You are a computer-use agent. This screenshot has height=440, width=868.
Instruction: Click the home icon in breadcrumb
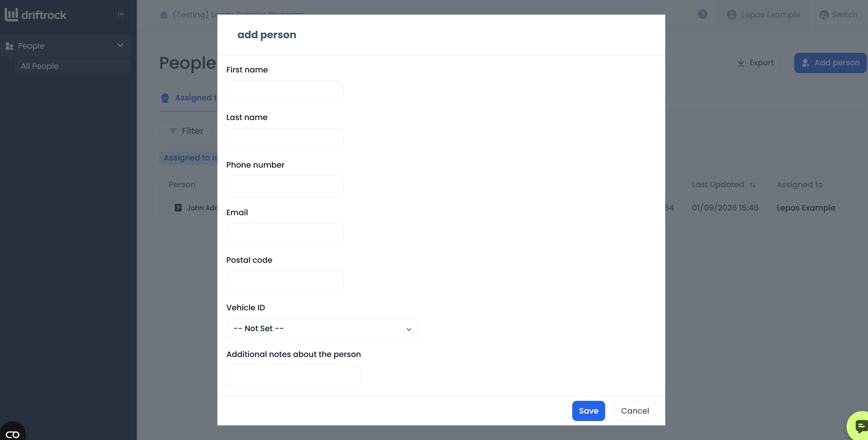(x=164, y=15)
